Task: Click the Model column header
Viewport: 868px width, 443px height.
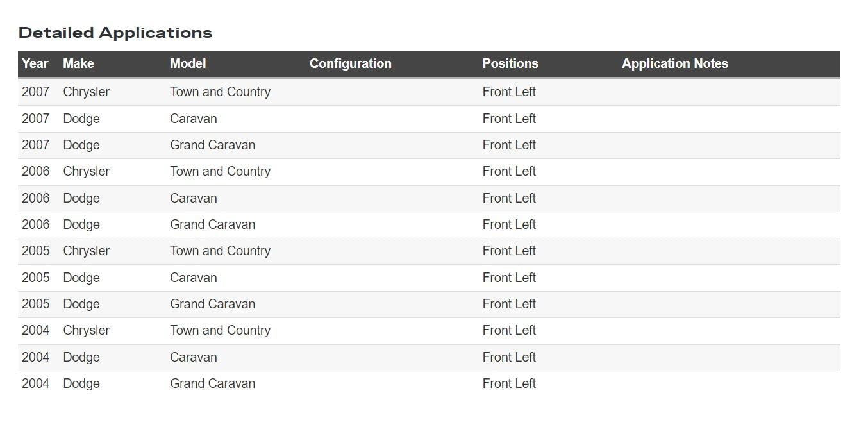Action: pyautogui.click(x=188, y=63)
